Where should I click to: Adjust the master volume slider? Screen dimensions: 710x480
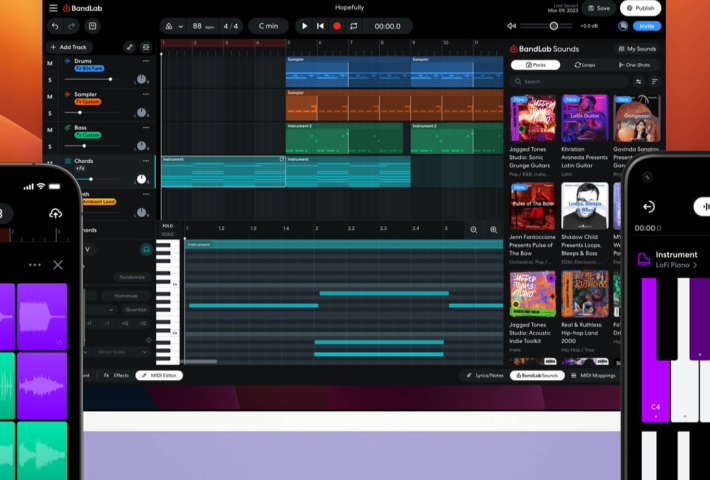(x=554, y=26)
